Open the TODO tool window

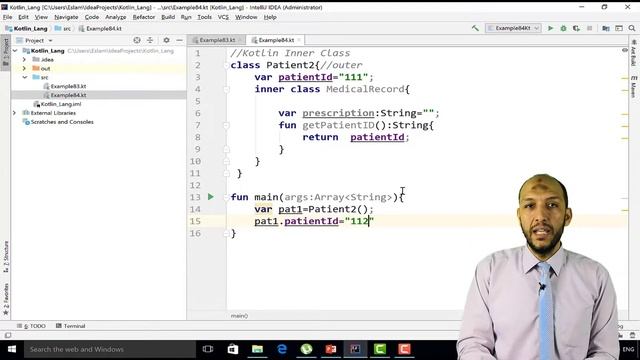[x=31, y=326]
